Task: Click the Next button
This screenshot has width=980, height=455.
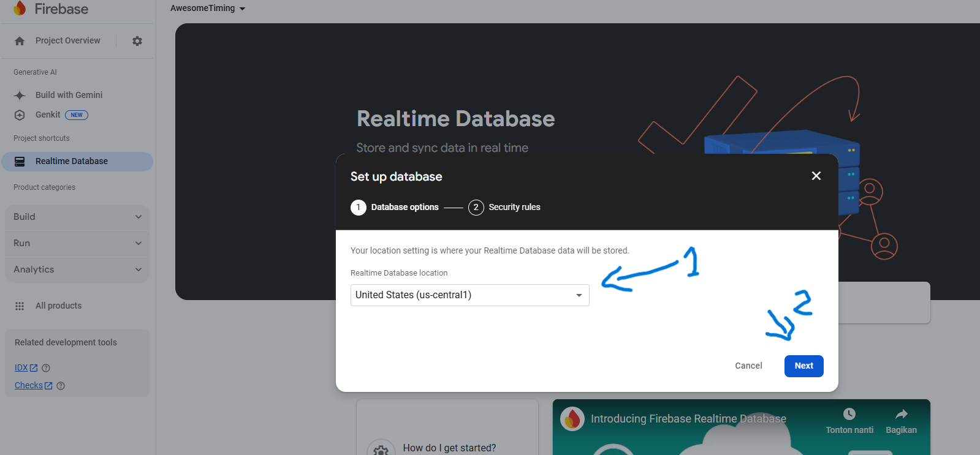Action: (803, 366)
